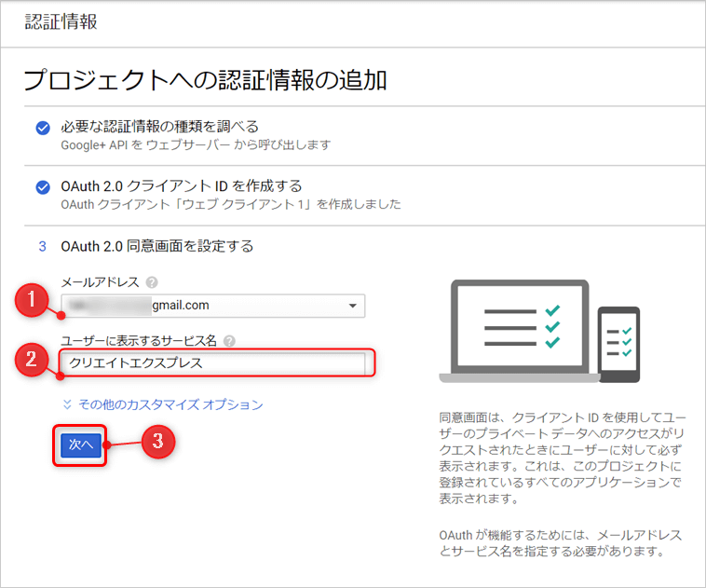Expand その他のカスタマイズ オプション
Image resolution: width=706 pixels, height=588 pixels.
170,405
